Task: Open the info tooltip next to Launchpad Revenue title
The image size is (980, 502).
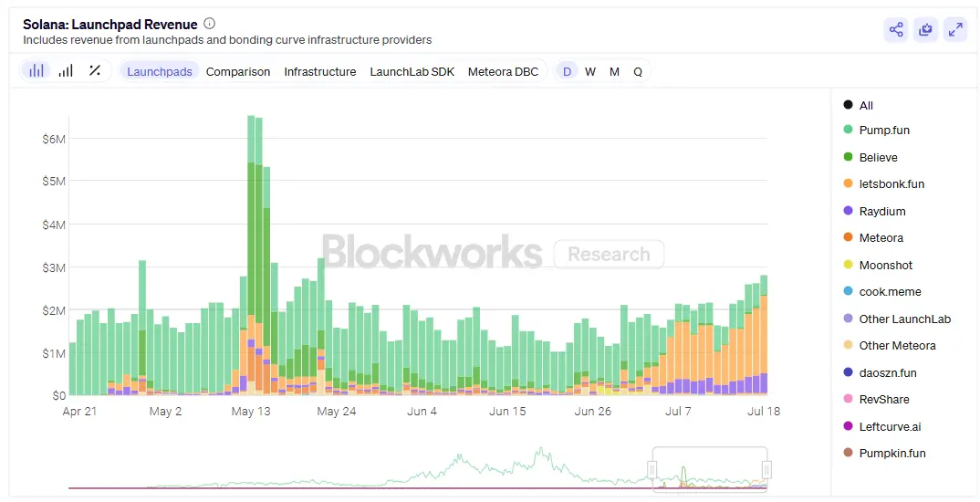Action: pos(209,24)
